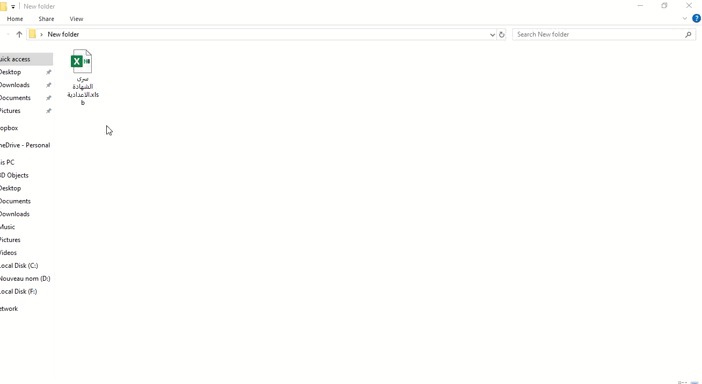Click the pin icon beside pinned Desktop

[48, 72]
